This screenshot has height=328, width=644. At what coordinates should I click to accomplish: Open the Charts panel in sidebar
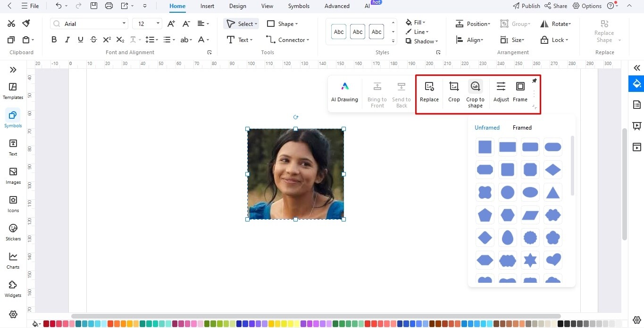coord(13,260)
